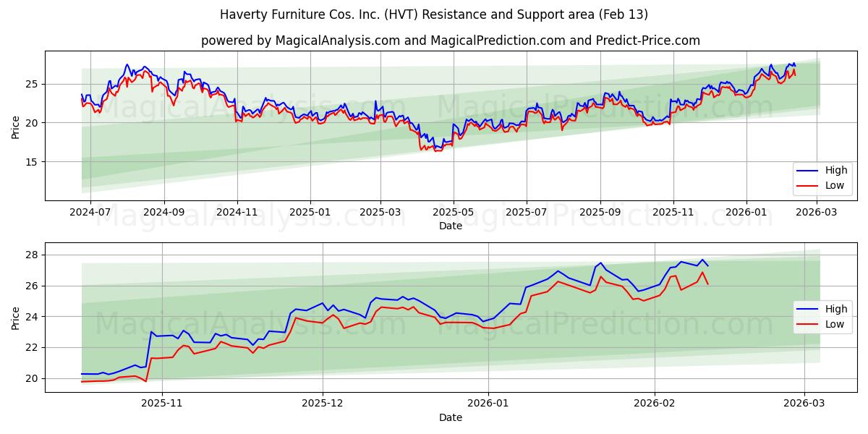
Task: Click the '2024-09' tick on top chart
Action: pos(163,213)
